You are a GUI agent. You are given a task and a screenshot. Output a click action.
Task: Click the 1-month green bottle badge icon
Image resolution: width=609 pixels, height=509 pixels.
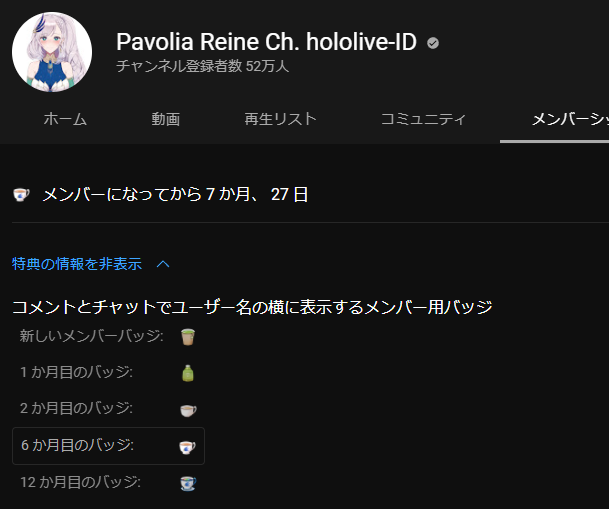pos(188,373)
